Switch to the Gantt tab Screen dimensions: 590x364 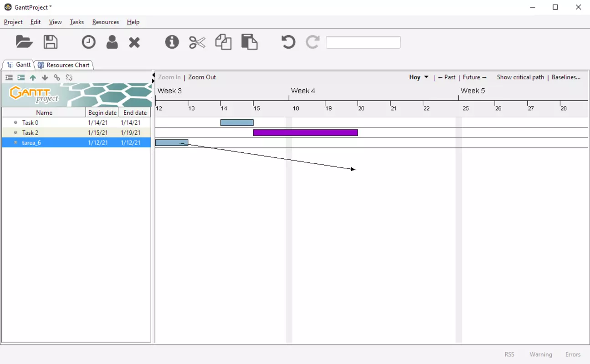point(19,65)
